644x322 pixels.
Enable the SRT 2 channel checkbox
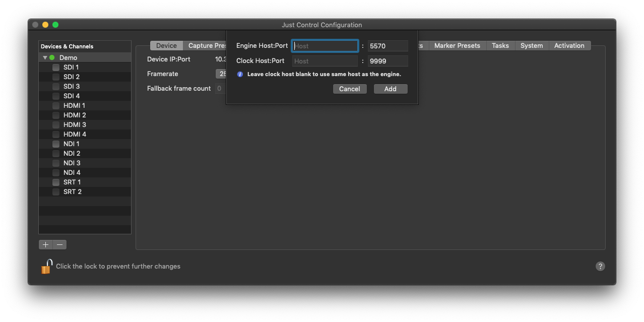click(x=56, y=191)
